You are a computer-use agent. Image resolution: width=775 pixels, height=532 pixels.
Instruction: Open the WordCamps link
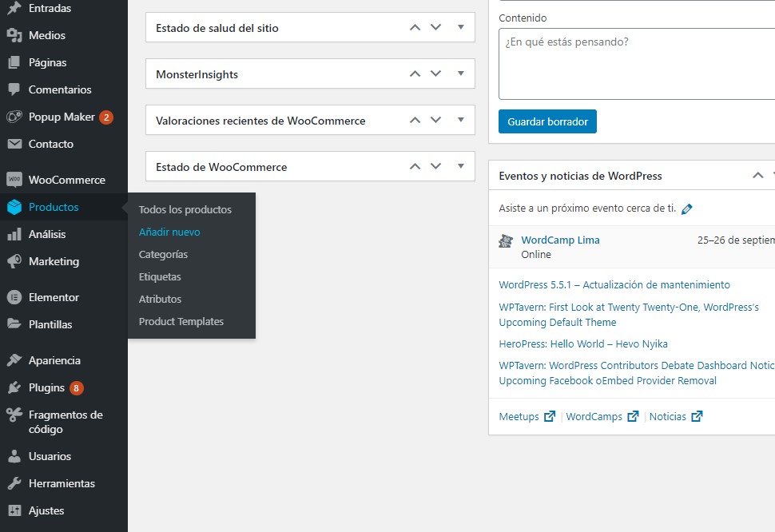pos(594,416)
